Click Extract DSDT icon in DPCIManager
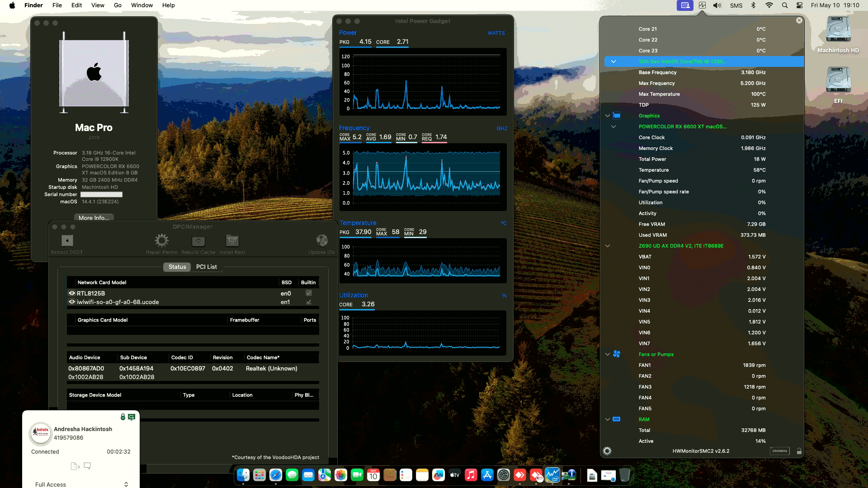Screen dimensions: 868x488 coord(67,240)
